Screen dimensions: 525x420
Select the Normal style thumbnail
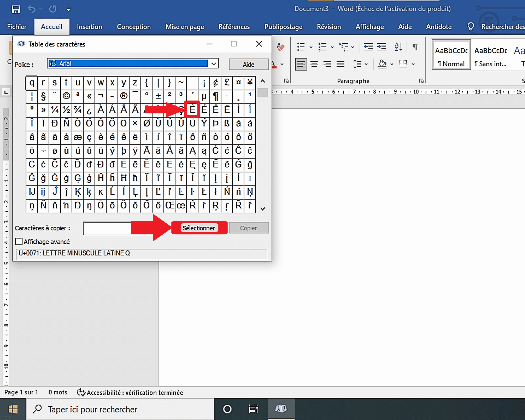click(451, 55)
